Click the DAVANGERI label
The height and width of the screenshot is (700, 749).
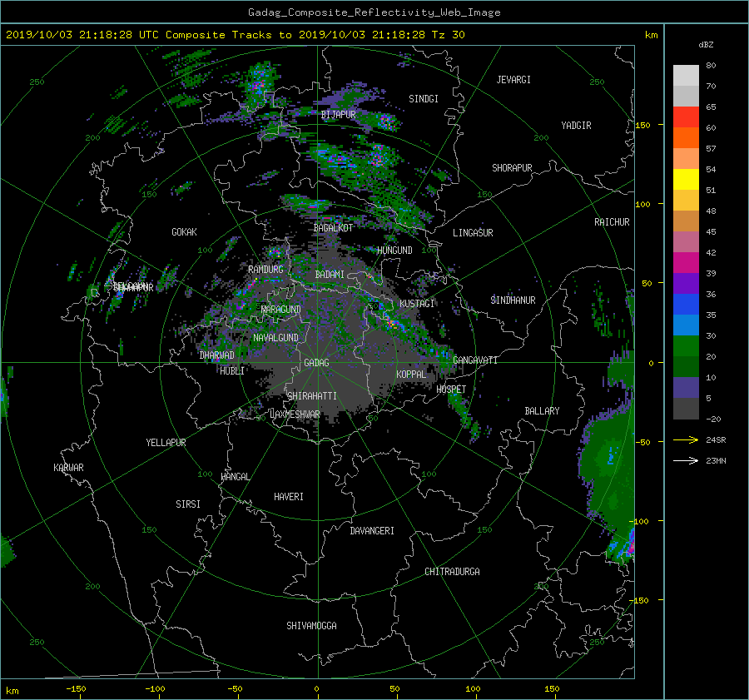pos(372,531)
